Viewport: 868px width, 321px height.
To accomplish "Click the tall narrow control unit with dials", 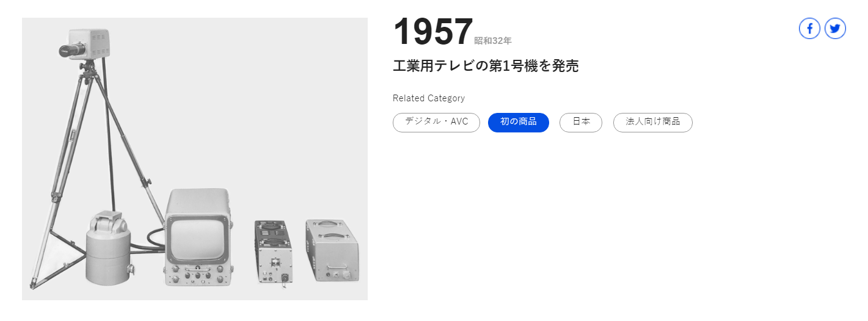I will [273, 251].
